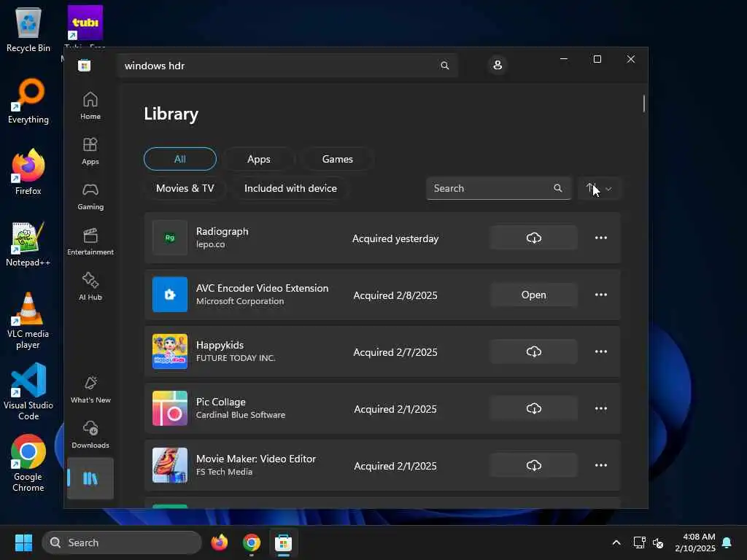Go to Home in the Store sidebar
The width and height of the screenshot is (747, 560).
click(x=90, y=106)
